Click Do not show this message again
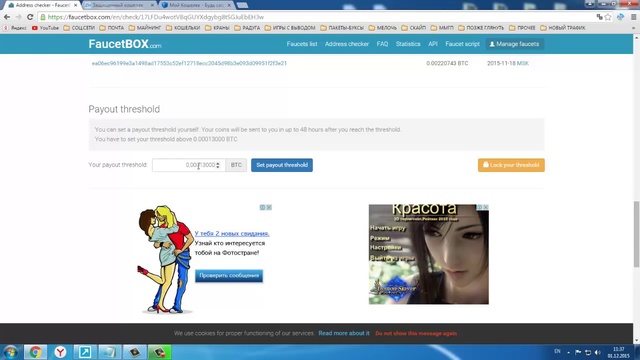Screen dimensions: 640x360 [416, 333]
